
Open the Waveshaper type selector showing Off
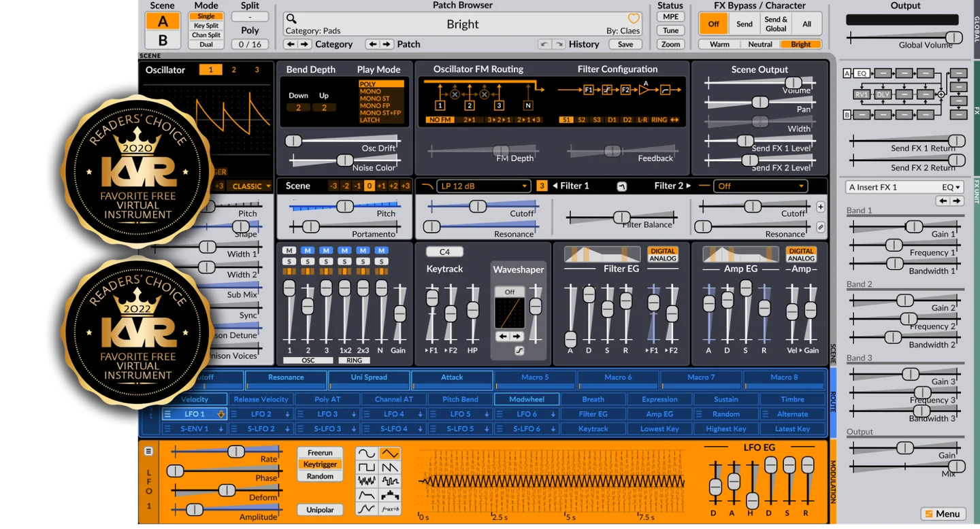click(510, 292)
